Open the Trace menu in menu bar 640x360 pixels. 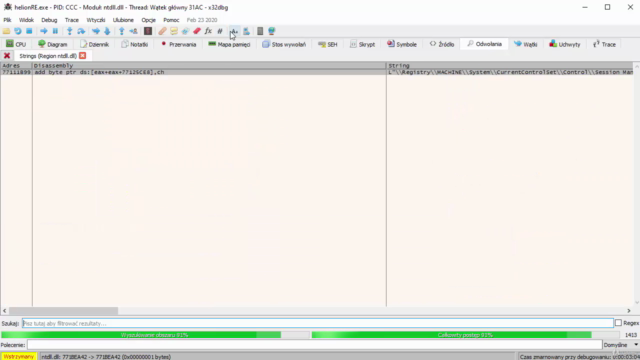[x=71, y=20]
